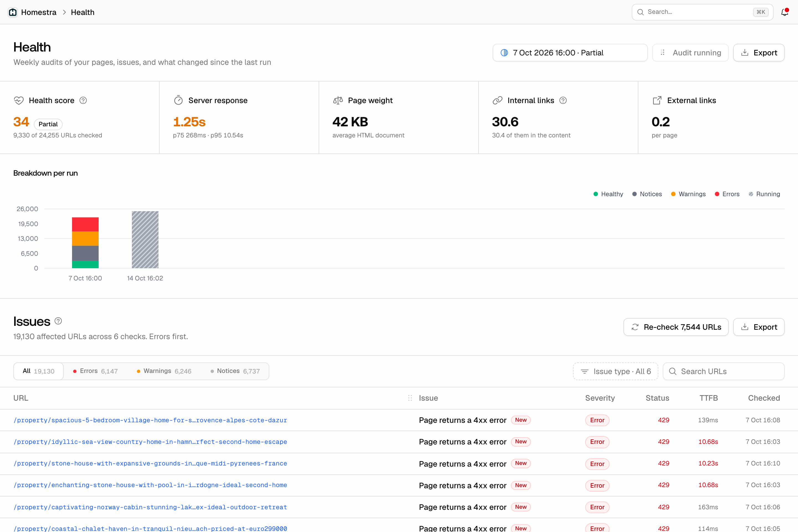Screen dimensions: 798x532
Task: Open the stone-house-with-expansive-grounds URL
Action: (x=150, y=464)
